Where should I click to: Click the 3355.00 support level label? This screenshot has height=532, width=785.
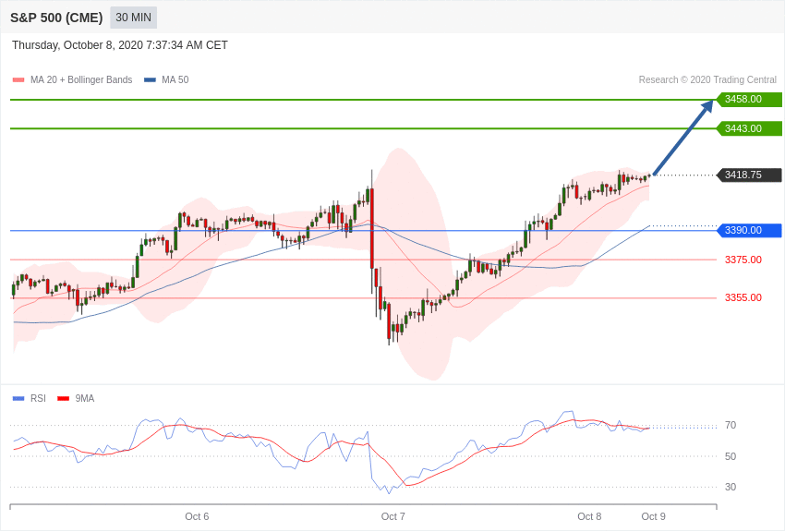[743, 297]
